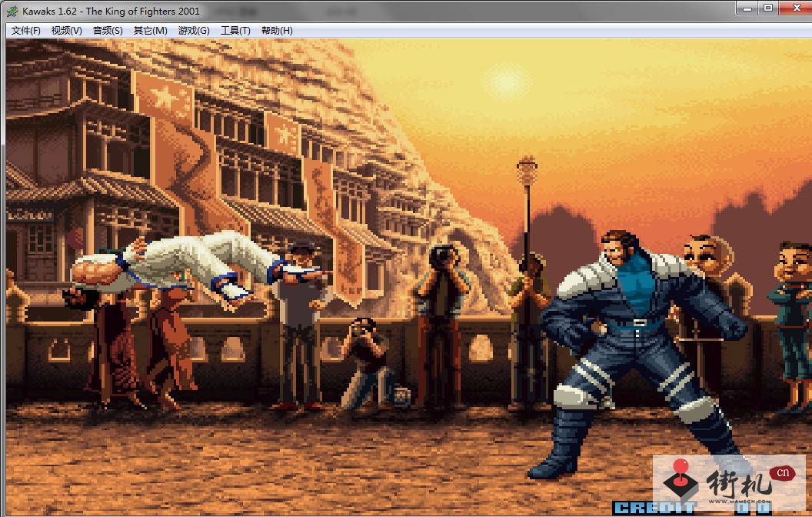This screenshot has width=812, height=517.
Task: Open the 工具(T) menu
Action: [x=235, y=31]
